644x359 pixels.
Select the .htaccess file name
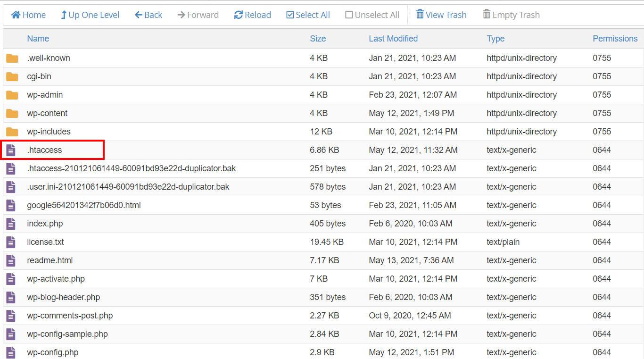point(44,150)
